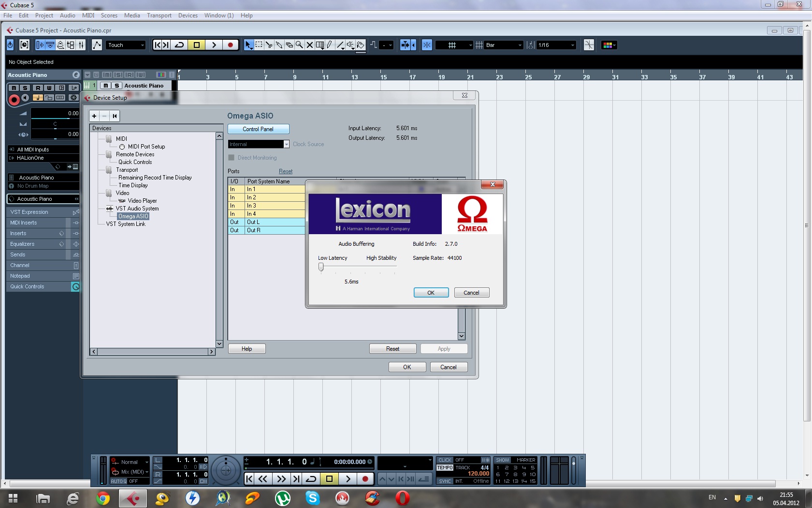The width and height of the screenshot is (812, 508).
Task: Select the Draw pencil tool
Action: (x=330, y=45)
